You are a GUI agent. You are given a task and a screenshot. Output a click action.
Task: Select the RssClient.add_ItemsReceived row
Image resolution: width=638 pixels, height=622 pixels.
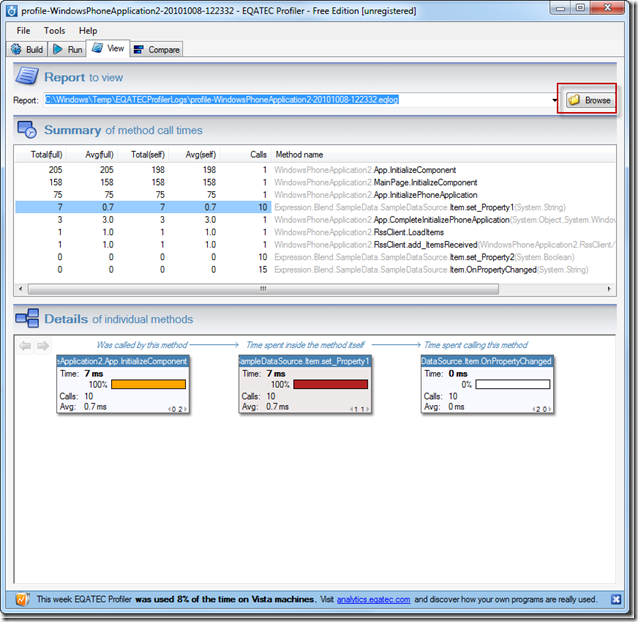click(315, 244)
